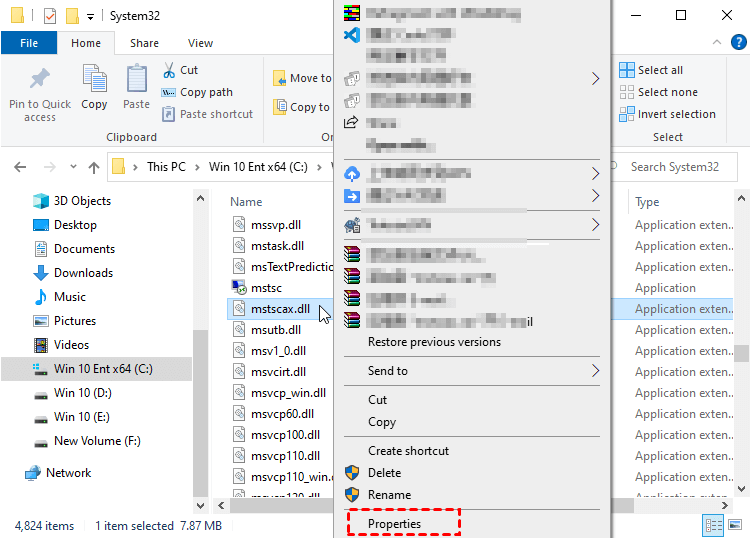Click the Visual Studio Code context menu icon
The width and height of the screenshot is (751, 538).
click(x=352, y=34)
